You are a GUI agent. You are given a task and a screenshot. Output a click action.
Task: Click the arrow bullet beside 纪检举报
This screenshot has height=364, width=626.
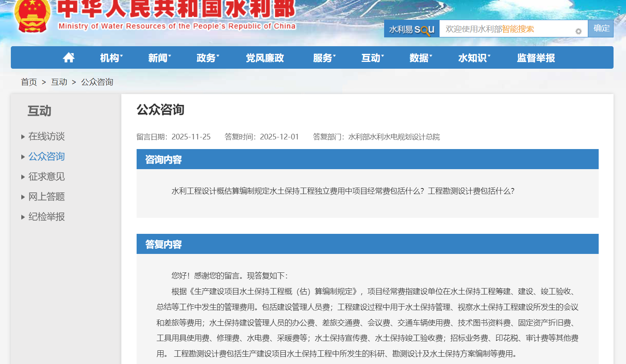point(23,217)
